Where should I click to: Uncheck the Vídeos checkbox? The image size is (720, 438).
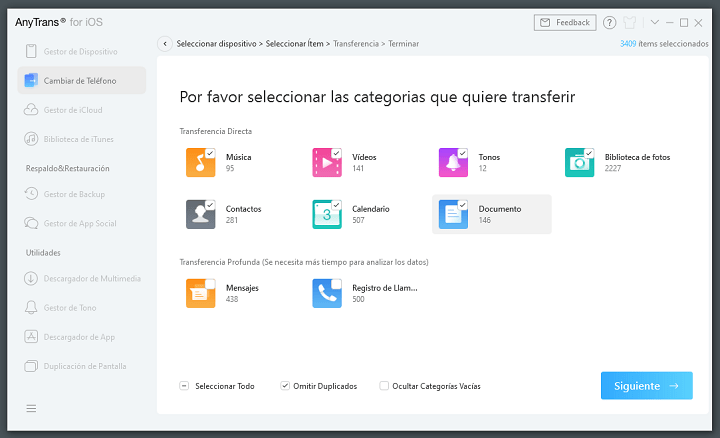point(337,153)
